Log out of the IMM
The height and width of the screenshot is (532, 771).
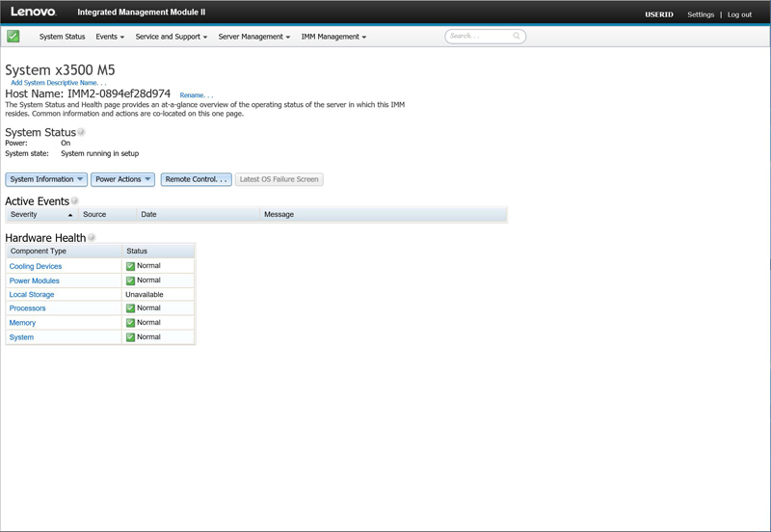tap(739, 14)
